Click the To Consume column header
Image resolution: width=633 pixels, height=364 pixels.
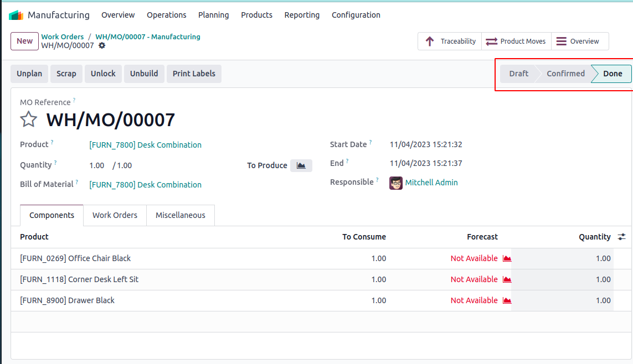(x=364, y=237)
